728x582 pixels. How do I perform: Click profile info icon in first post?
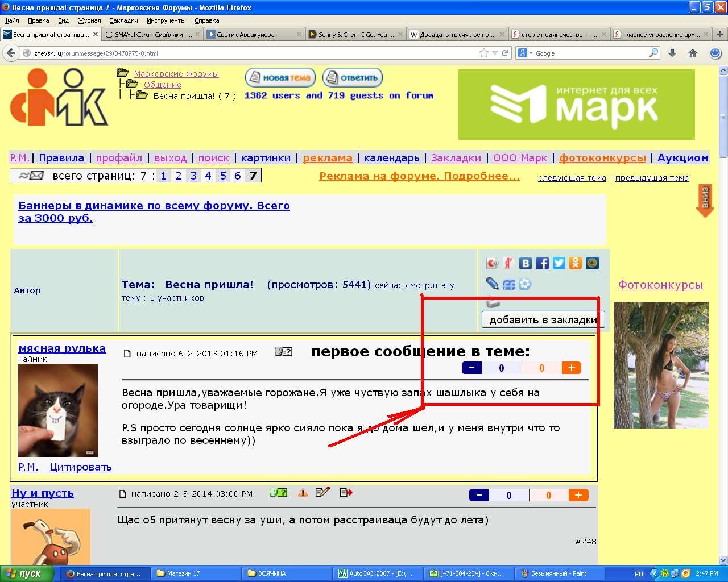click(x=283, y=352)
